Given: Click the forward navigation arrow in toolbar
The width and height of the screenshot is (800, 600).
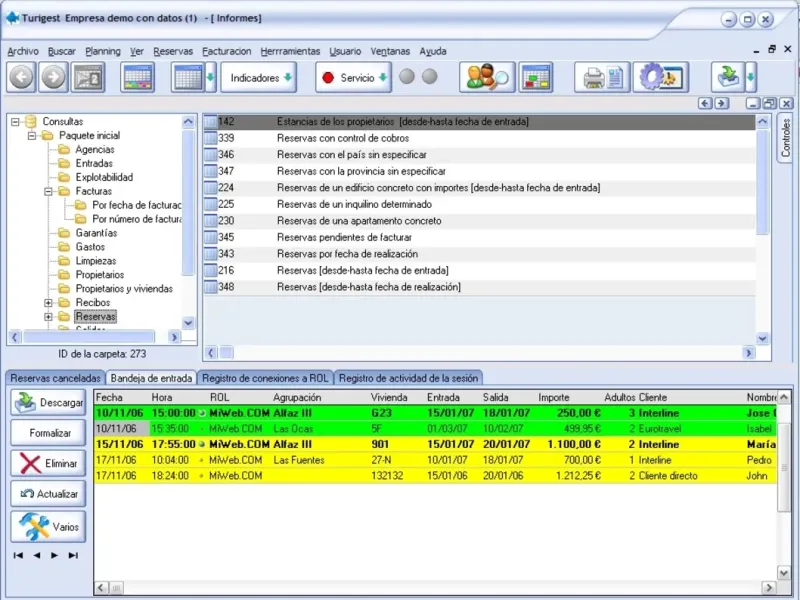Looking at the screenshot, I should [54, 77].
